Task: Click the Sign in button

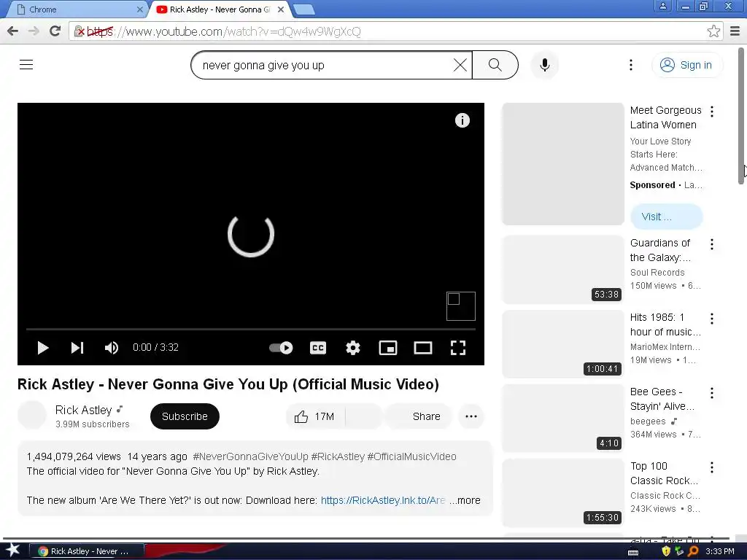Action: coord(686,65)
